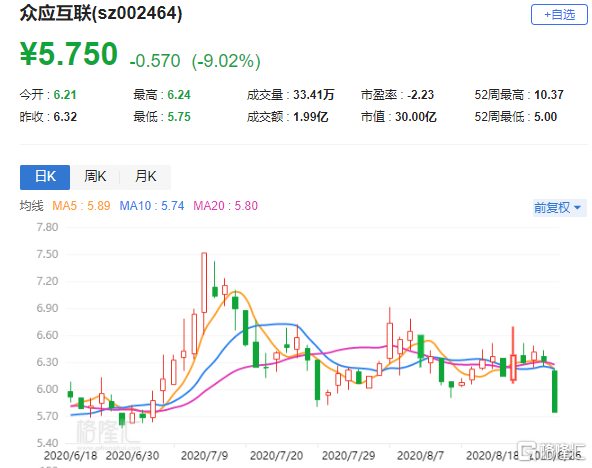Click the 2020/7/9 date axis label
Viewport: 592px width, 468px height.
click(x=204, y=456)
